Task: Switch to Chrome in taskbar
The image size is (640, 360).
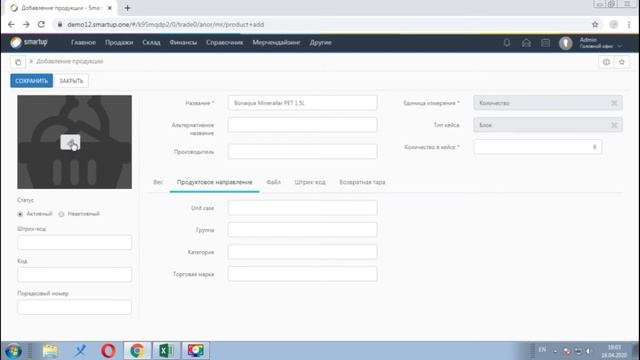Action: click(x=137, y=351)
